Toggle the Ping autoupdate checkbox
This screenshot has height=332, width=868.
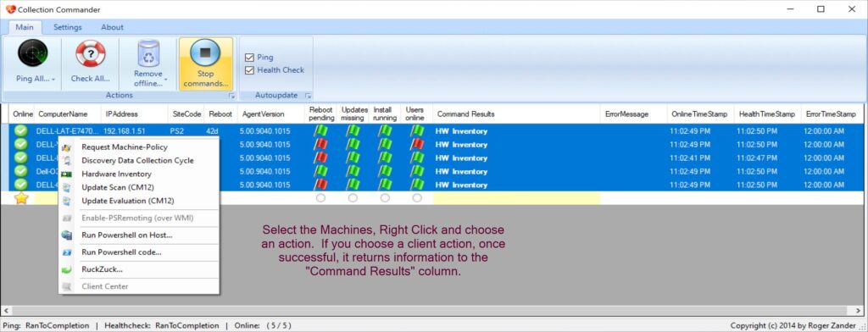[249, 57]
